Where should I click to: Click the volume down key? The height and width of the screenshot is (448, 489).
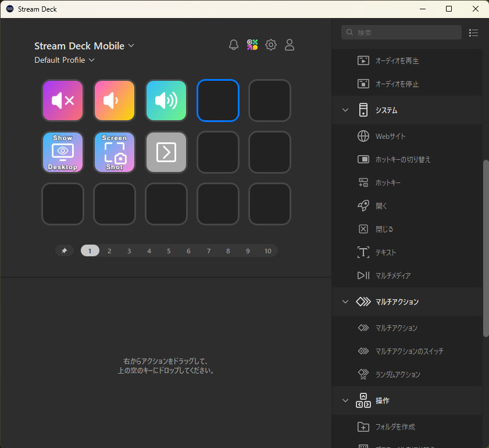pyautogui.click(x=115, y=101)
